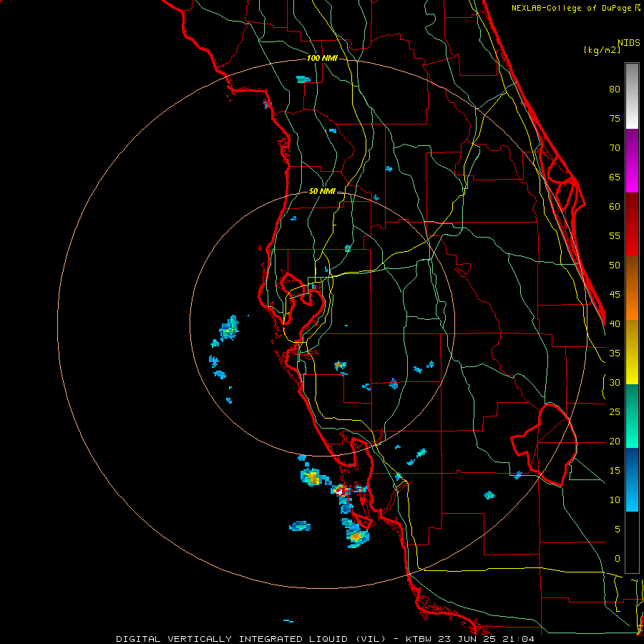Image resolution: width=644 pixels, height=644 pixels.
Task: Click the DIGITAL VERTICALLY INTEGRATED LIQUID (VIL) caption
Action: coord(250,639)
